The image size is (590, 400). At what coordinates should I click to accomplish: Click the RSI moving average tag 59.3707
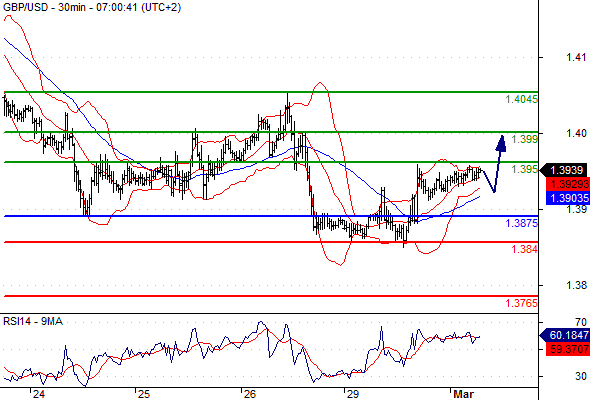[567, 349]
